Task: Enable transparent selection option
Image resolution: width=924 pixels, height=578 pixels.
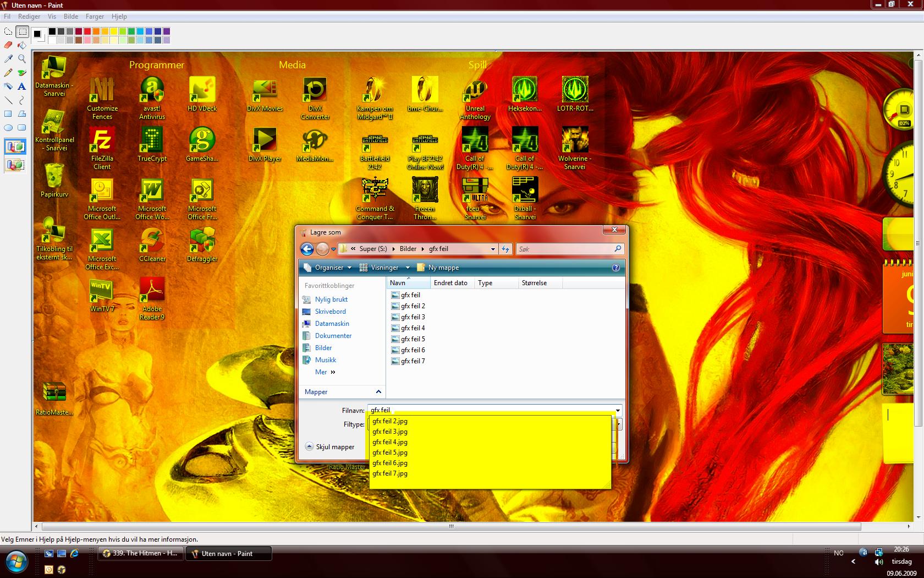Action: pos(15,165)
